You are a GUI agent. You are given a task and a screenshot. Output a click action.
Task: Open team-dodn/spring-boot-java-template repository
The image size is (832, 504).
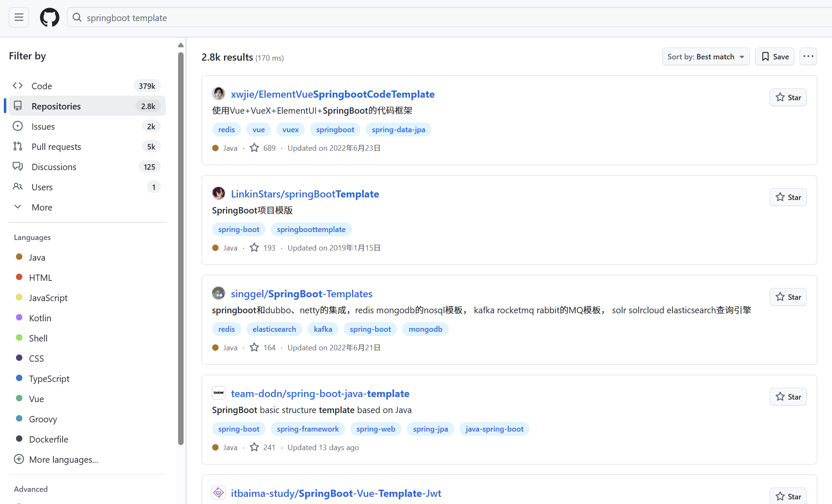pyautogui.click(x=320, y=393)
